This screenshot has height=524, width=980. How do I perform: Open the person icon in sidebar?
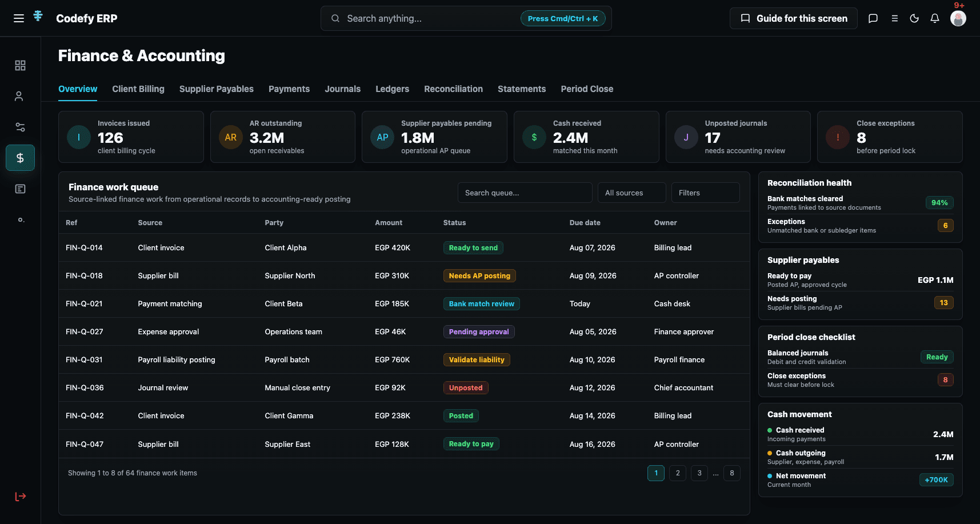click(x=19, y=96)
